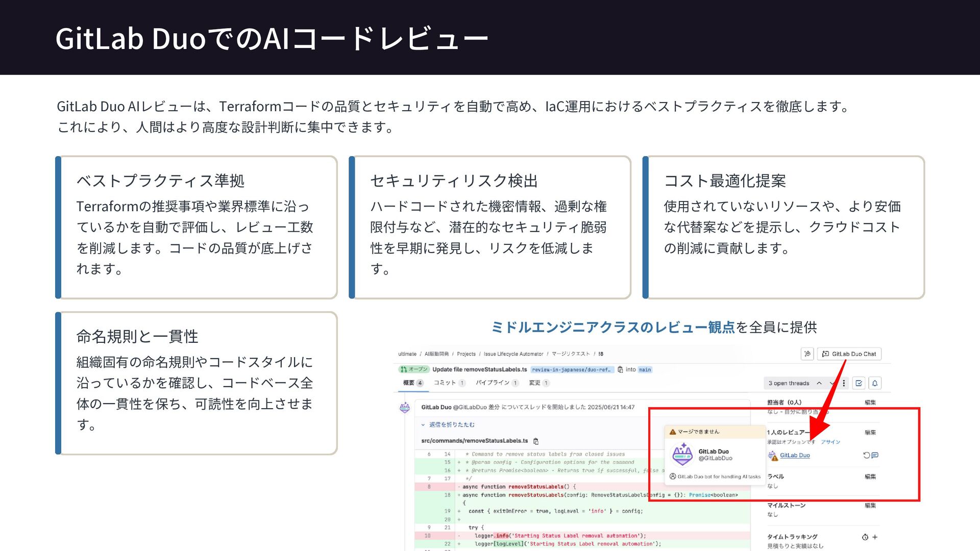Image resolution: width=980 pixels, height=551 pixels.
Task: Click the アサイン link
Action: coord(830,442)
